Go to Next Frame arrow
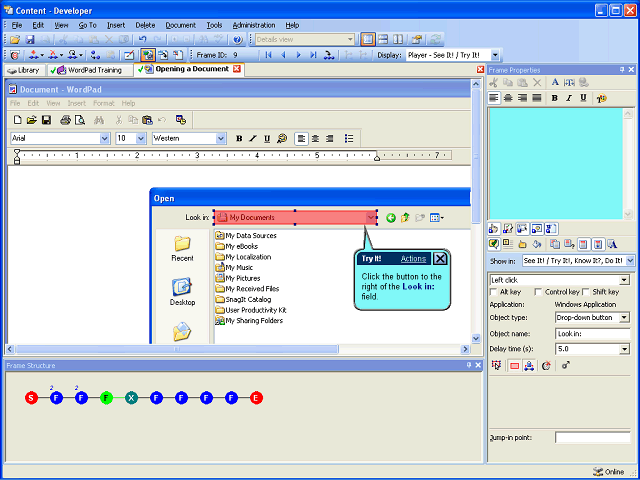640x480 pixels. [x=298, y=55]
